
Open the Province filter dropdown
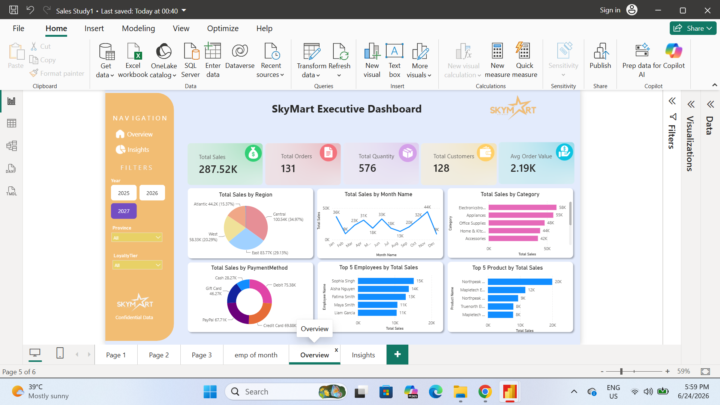pos(137,237)
